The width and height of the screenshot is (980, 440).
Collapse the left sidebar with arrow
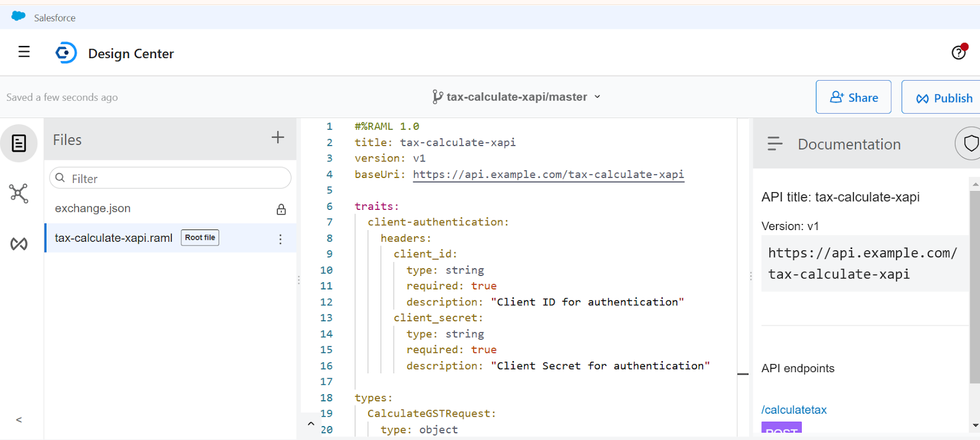click(x=19, y=420)
